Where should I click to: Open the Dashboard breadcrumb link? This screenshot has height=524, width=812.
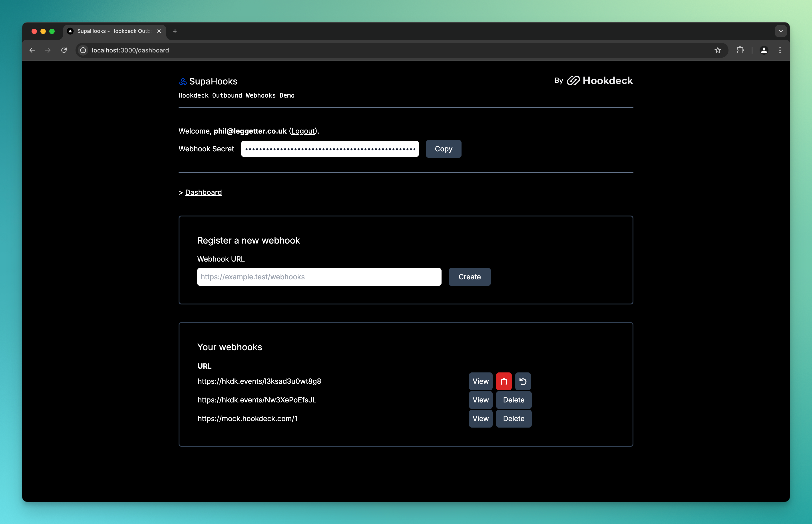[x=203, y=192]
